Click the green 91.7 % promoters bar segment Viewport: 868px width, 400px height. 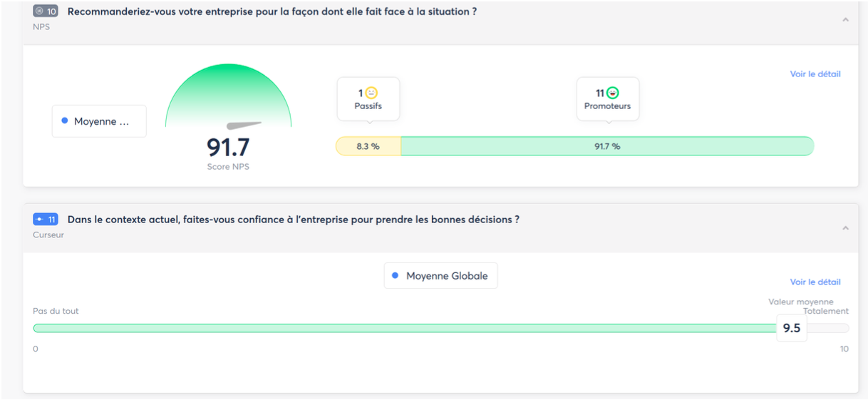point(607,146)
